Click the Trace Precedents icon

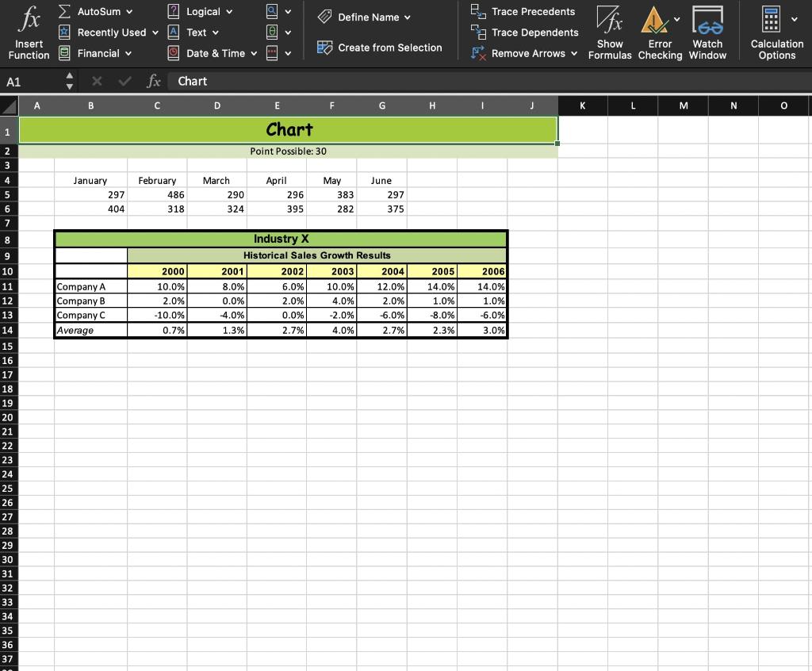[x=478, y=11]
